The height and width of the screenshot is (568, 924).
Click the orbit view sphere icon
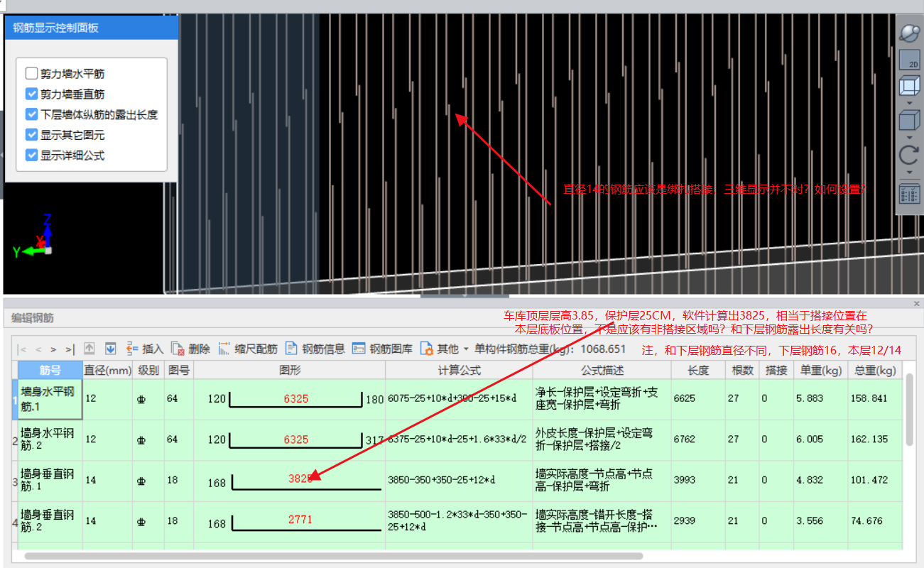909,33
